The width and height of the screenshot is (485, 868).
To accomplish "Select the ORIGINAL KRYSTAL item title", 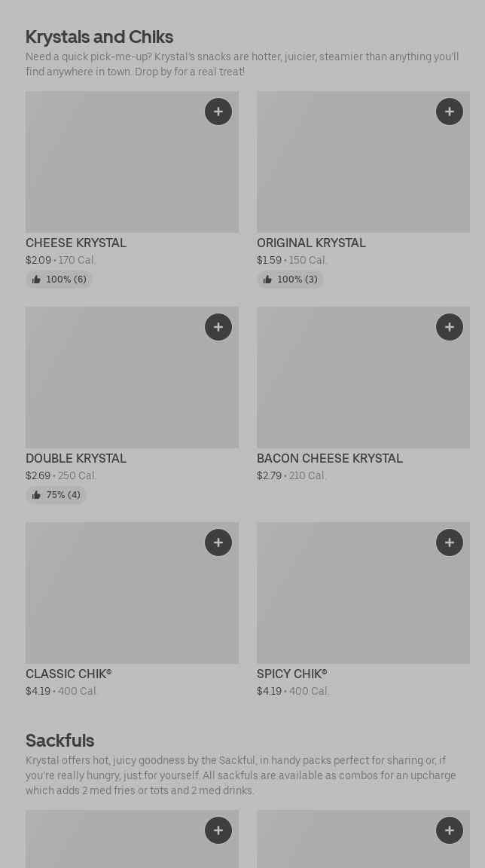I will pos(311,243).
